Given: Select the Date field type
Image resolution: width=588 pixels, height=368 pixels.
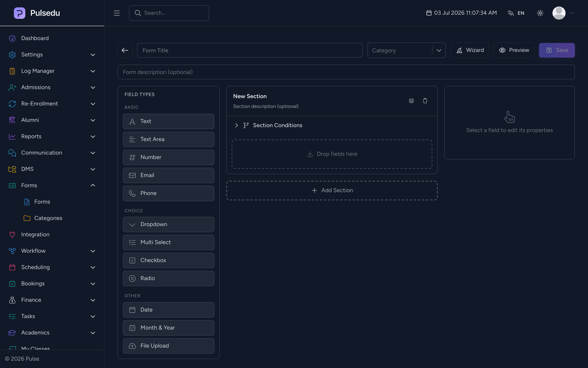Looking at the screenshot, I should coord(169,310).
